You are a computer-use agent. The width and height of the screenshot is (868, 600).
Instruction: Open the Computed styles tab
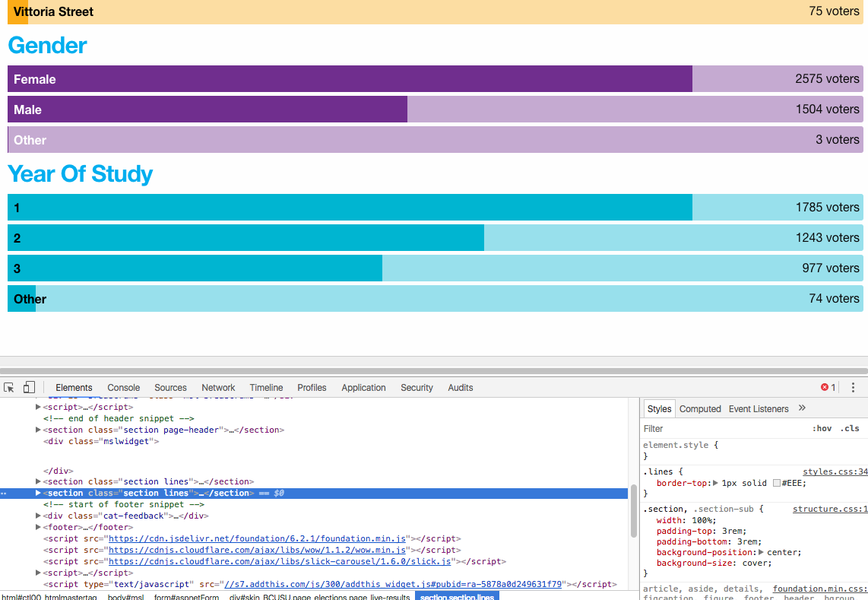[700, 408]
